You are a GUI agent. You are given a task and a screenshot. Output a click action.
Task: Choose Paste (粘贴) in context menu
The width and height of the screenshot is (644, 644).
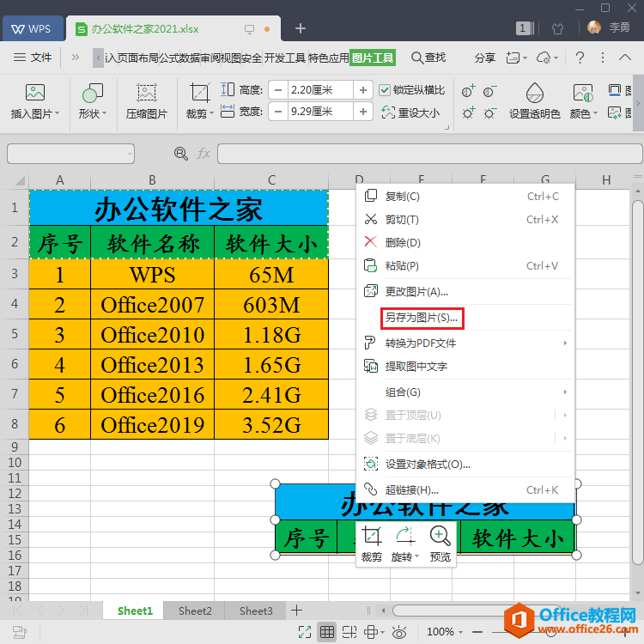[x=465, y=266]
